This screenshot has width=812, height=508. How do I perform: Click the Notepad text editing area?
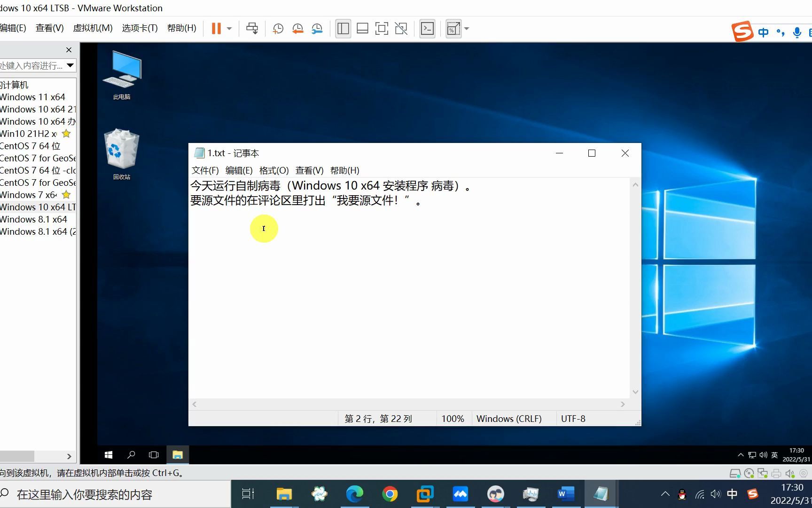coord(409,288)
